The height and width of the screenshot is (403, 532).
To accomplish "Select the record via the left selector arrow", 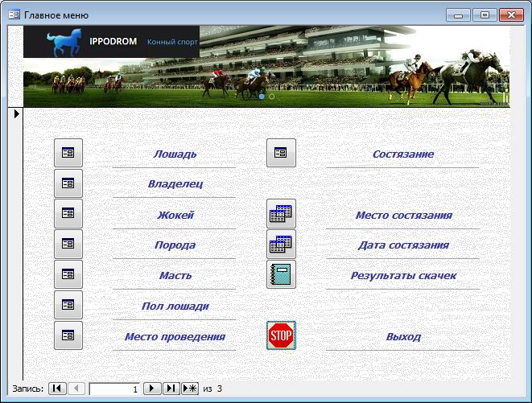I will (x=16, y=114).
